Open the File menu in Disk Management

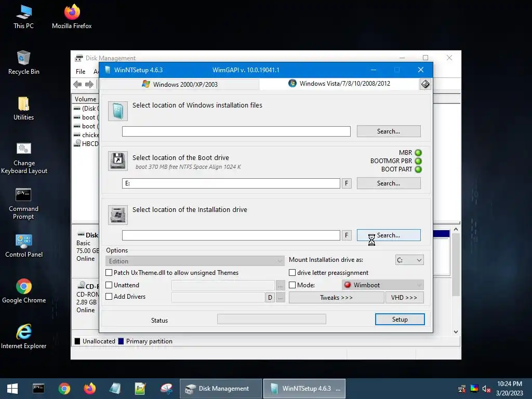pos(81,72)
